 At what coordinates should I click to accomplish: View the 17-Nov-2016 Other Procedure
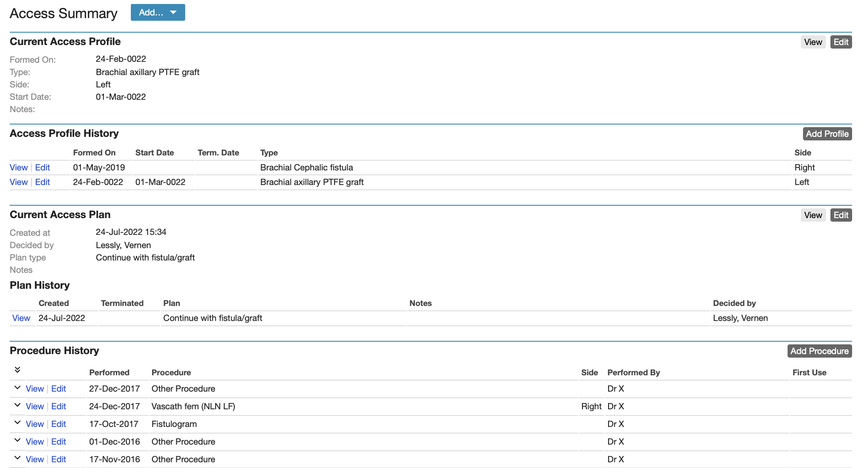click(x=34, y=459)
